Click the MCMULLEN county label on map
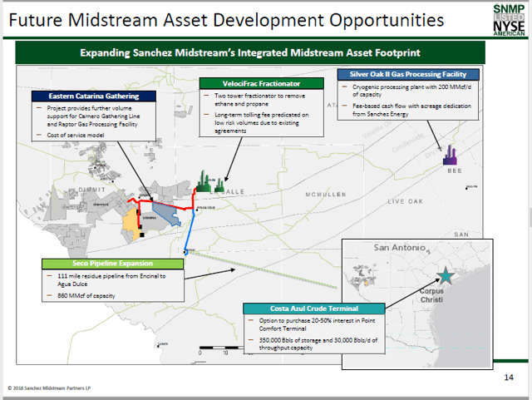This screenshot has height=400, width=532. click(x=326, y=195)
